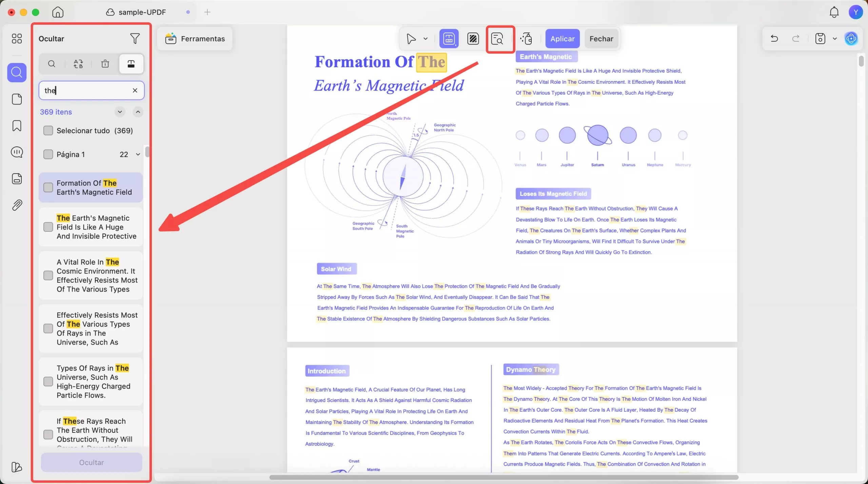Click the document horizontal scrollbar
This screenshot has height=484, width=868.
click(504, 477)
